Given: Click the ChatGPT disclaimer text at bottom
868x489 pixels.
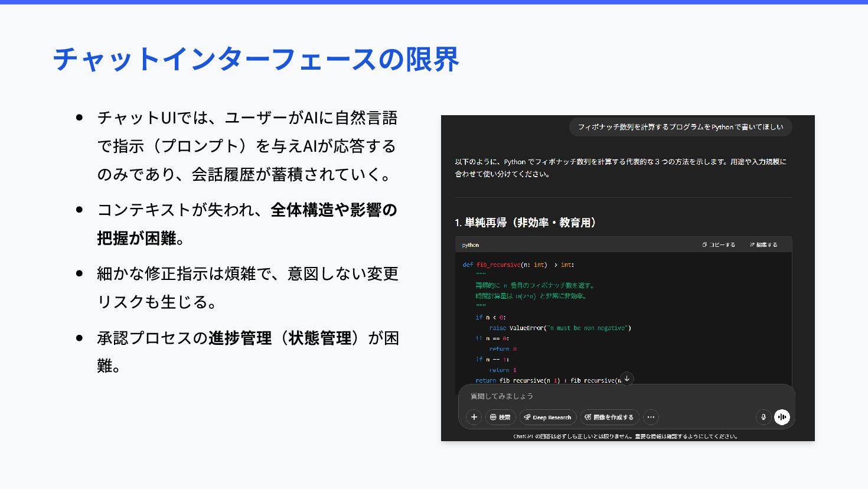Looking at the screenshot, I should tap(626, 436).
